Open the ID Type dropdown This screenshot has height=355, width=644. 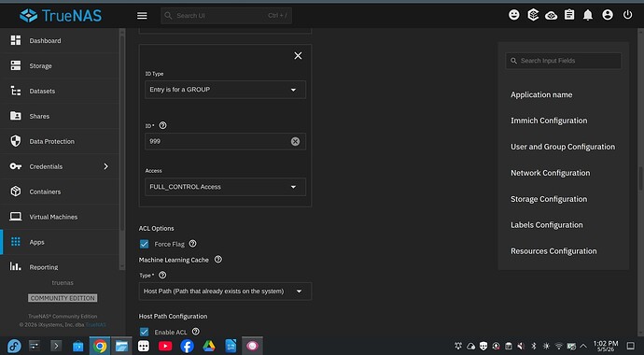click(225, 90)
